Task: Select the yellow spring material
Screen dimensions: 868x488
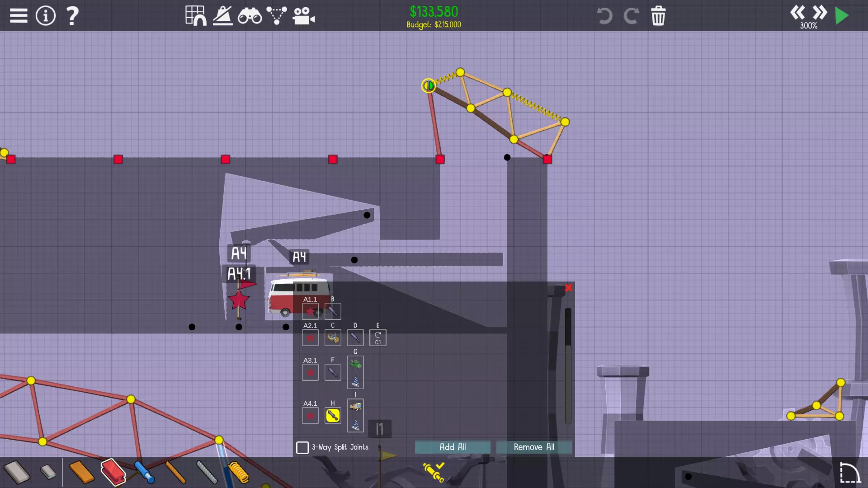Action: point(238,472)
